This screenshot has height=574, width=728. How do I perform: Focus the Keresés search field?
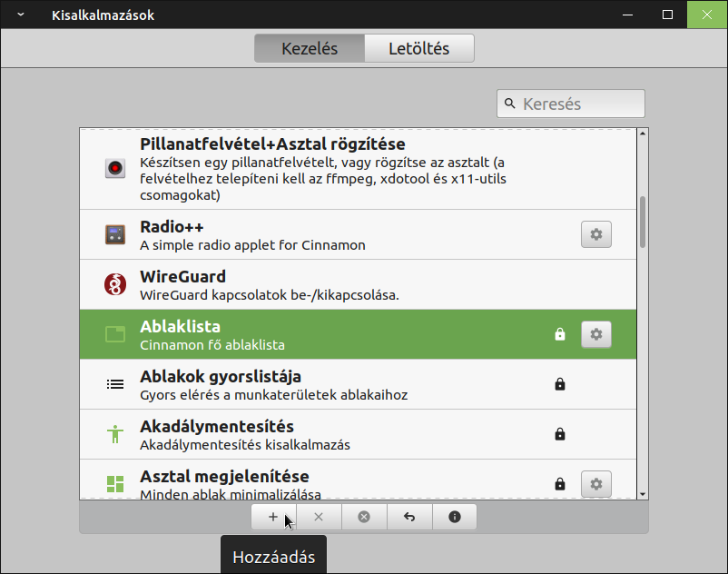571,104
